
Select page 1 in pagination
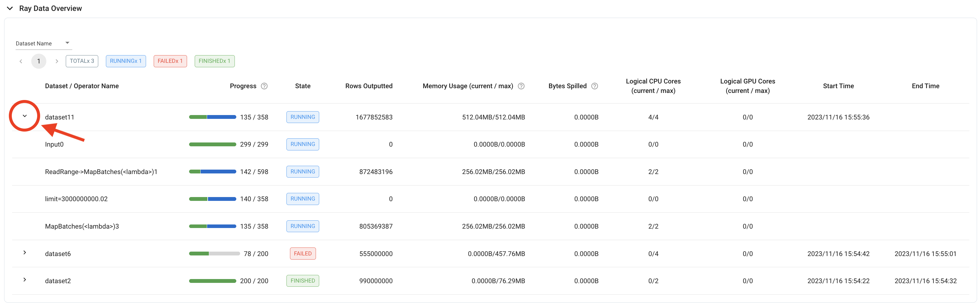[x=38, y=61]
